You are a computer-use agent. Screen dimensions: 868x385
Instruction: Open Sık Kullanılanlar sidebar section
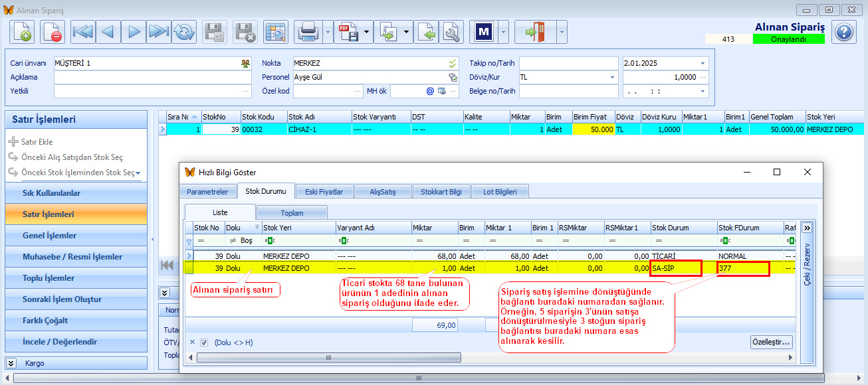coord(76,193)
